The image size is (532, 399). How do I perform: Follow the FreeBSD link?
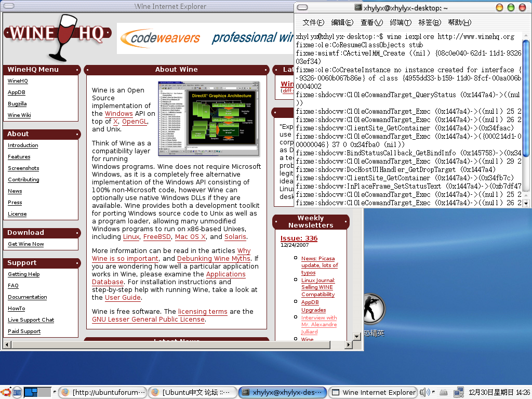click(157, 237)
